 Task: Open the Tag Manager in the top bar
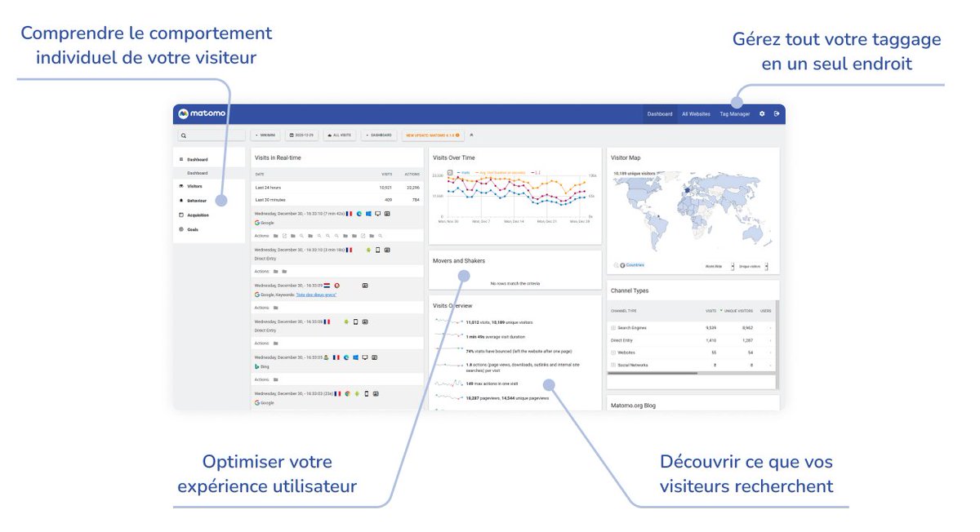coord(735,113)
